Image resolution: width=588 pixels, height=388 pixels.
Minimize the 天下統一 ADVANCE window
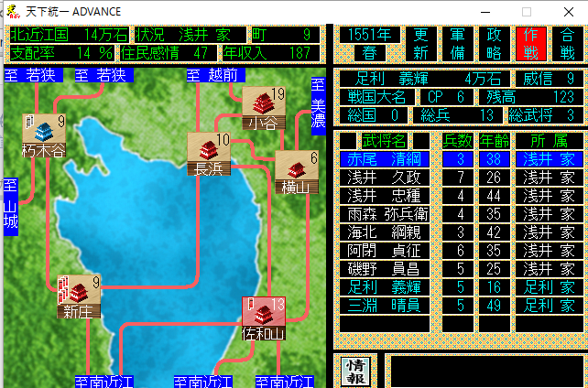[x=485, y=12]
